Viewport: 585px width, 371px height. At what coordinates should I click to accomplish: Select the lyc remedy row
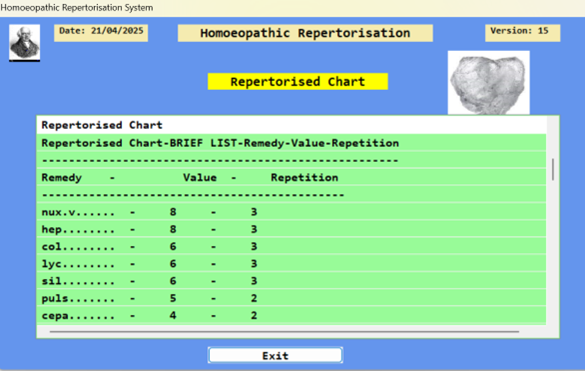point(291,264)
